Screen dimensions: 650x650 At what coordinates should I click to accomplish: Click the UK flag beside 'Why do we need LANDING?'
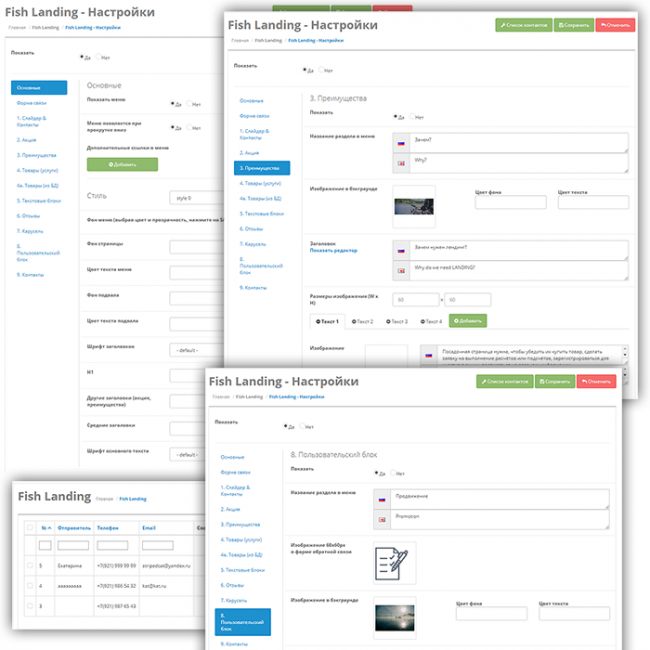click(x=401, y=270)
